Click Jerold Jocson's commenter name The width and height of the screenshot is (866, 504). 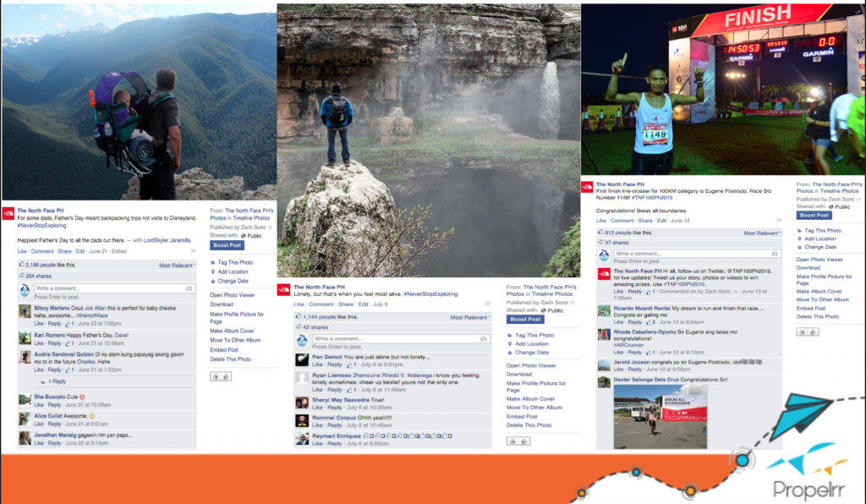631,362
